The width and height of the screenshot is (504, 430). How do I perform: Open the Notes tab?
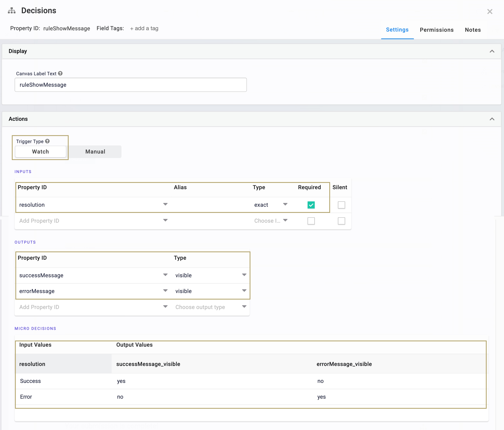pyautogui.click(x=473, y=30)
